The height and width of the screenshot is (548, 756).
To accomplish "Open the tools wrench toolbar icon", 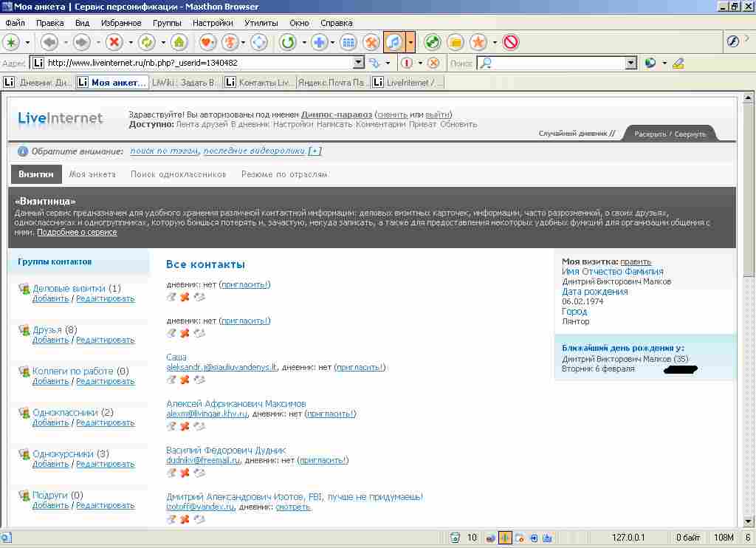I will point(371,42).
